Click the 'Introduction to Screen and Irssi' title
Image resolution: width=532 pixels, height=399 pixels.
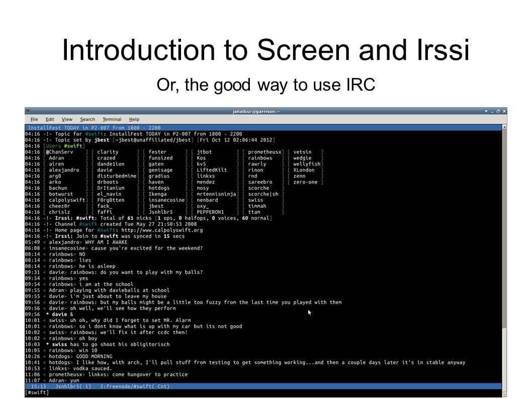coord(266,50)
